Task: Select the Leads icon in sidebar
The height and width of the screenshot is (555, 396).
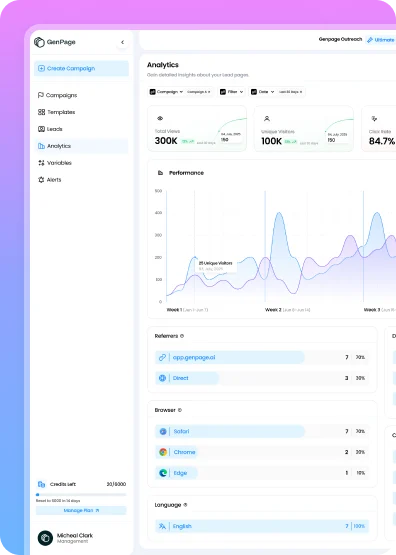Action: pyautogui.click(x=41, y=129)
